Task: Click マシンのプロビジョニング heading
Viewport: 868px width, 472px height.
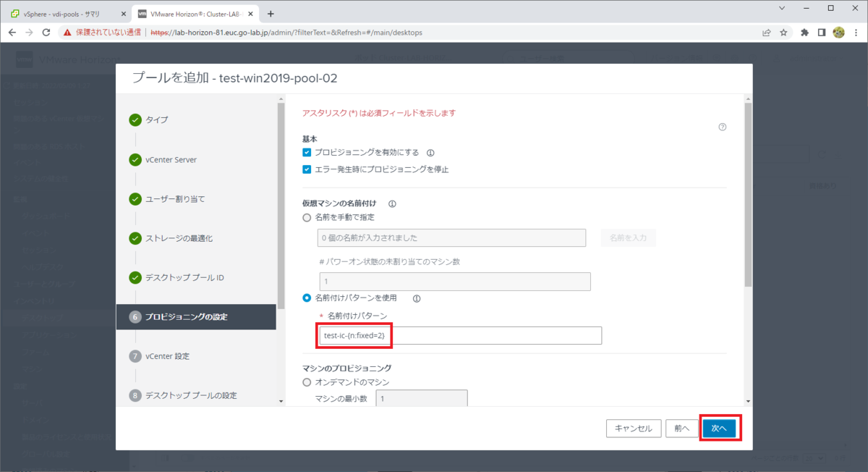Action: 346,368
